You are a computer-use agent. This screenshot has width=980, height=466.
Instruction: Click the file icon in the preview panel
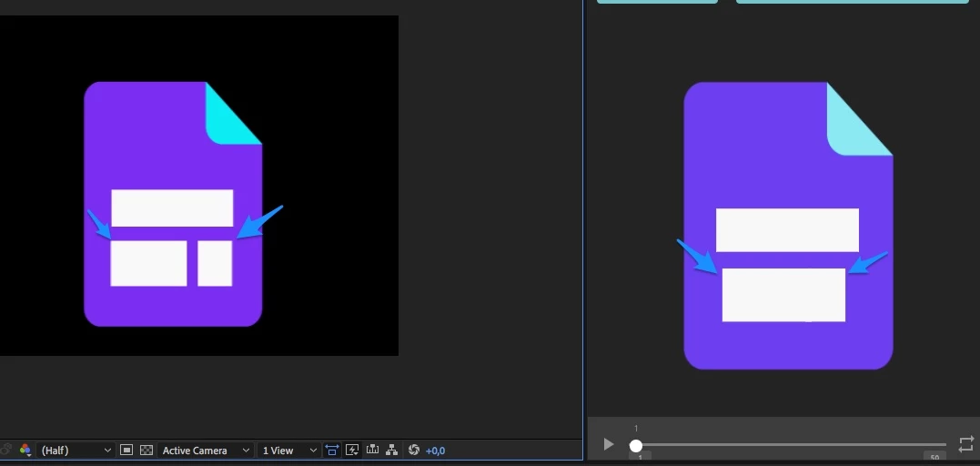point(788,226)
